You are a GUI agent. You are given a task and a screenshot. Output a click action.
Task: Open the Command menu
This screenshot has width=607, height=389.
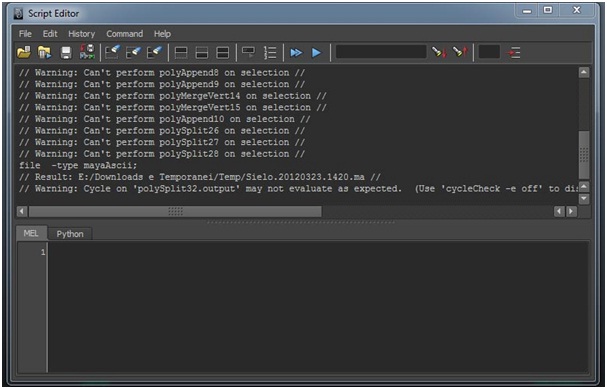125,34
